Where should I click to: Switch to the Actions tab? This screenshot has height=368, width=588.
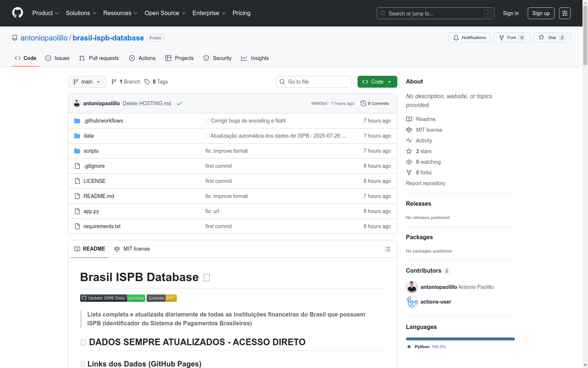point(142,58)
